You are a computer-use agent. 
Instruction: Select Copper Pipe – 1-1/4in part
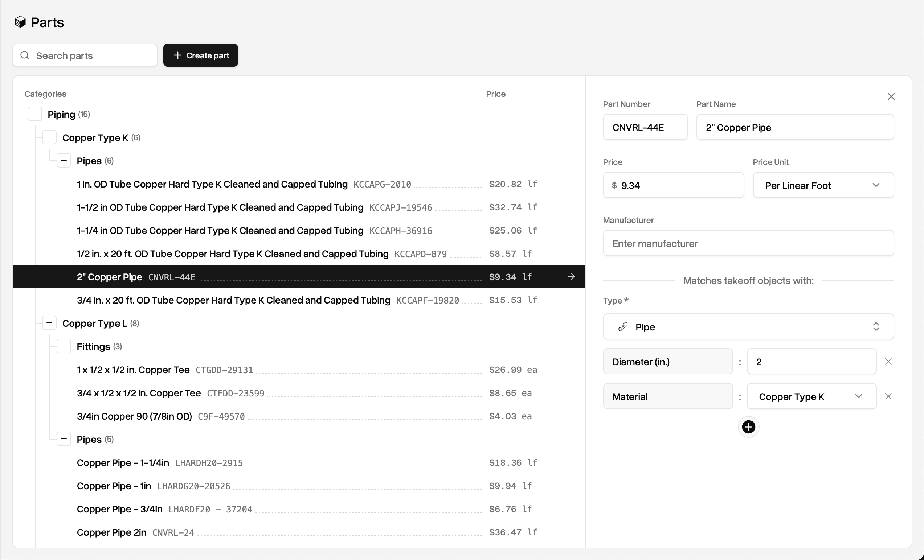click(x=299, y=462)
